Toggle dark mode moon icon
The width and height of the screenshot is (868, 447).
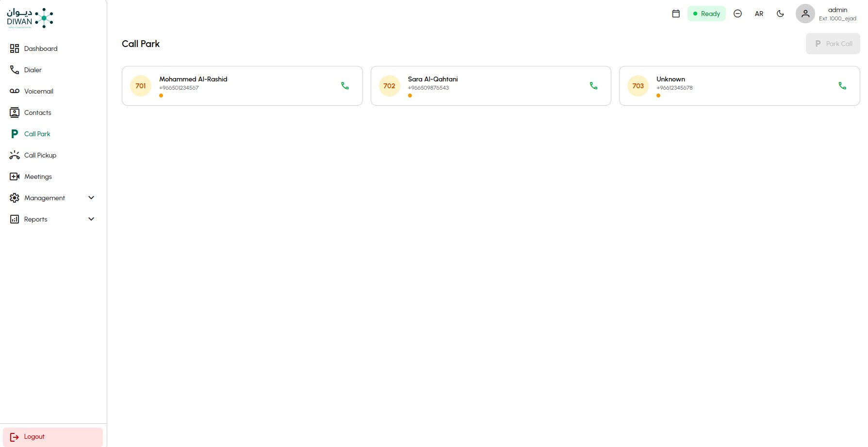click(780, 14)
